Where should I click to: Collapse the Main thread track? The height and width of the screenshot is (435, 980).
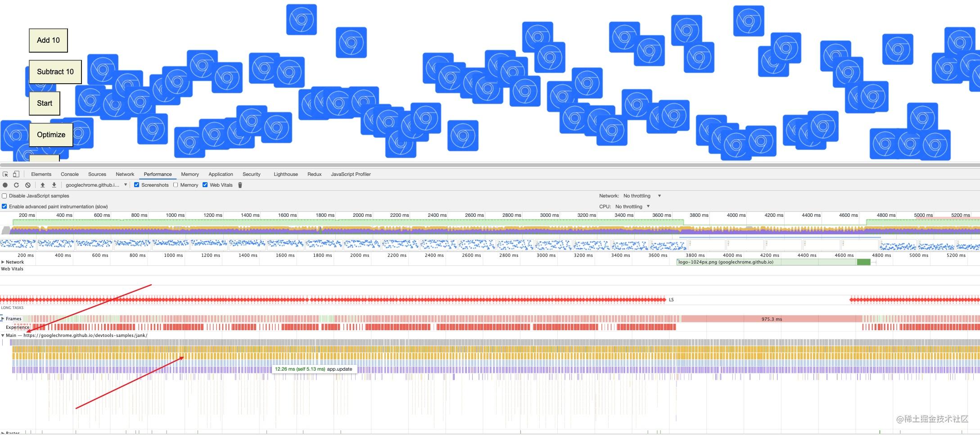(x=3, y=335)
